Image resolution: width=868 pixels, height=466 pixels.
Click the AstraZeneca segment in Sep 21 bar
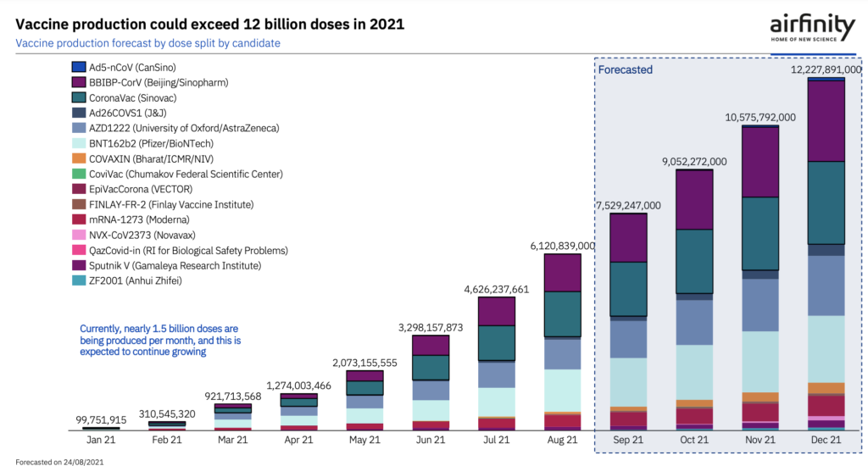pyautogui.click(x=628, y=339)
